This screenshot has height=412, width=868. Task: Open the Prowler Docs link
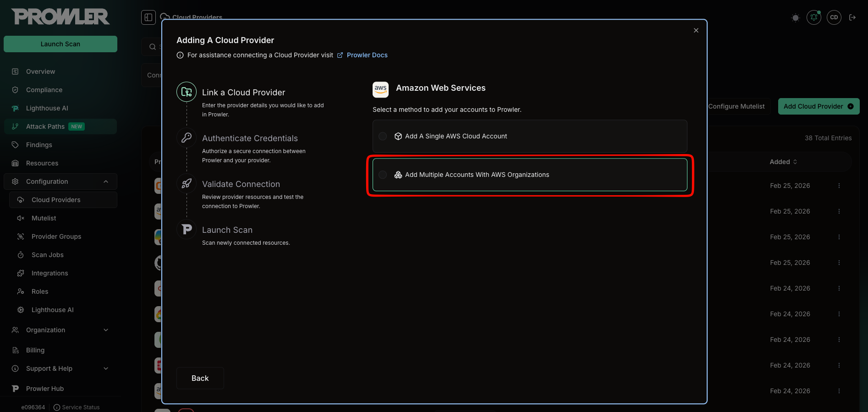point(367,55)
